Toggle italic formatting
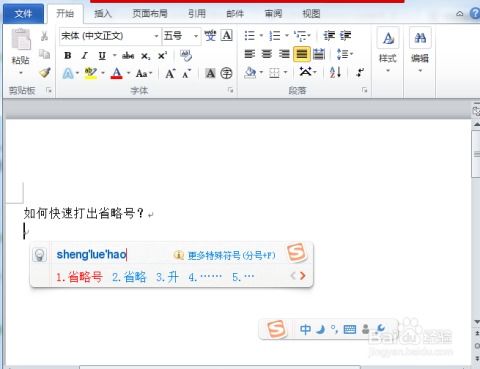480x369 pixels. [x=85, y=55]
